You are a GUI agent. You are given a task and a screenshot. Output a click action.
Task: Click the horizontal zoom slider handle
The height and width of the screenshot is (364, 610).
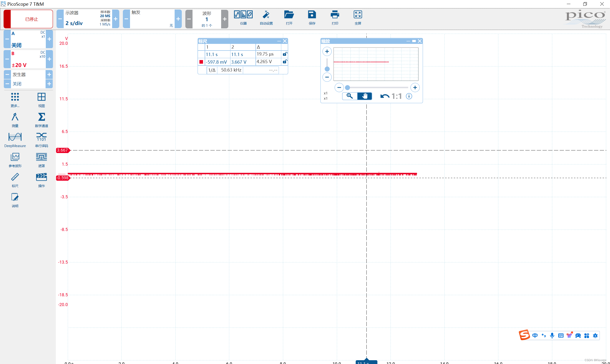(x=347, y=87)
